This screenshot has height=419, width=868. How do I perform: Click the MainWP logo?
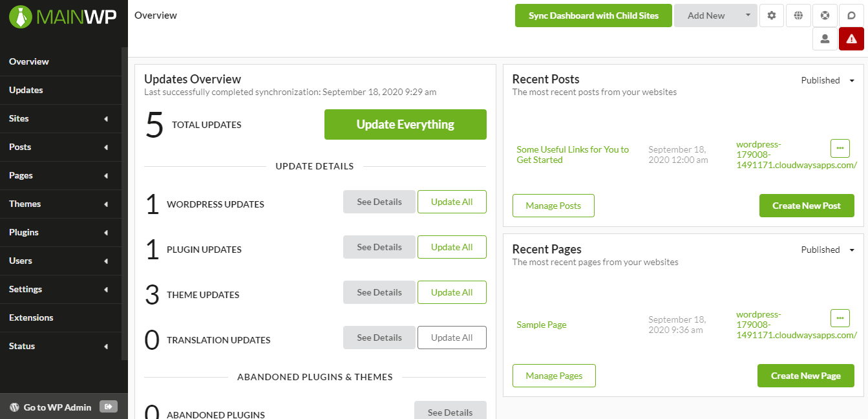63,16
